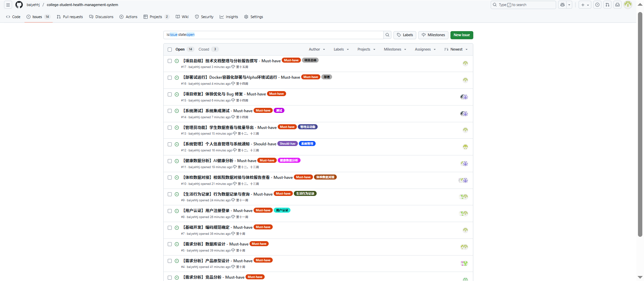Open the notifications inbox icon

618,5
